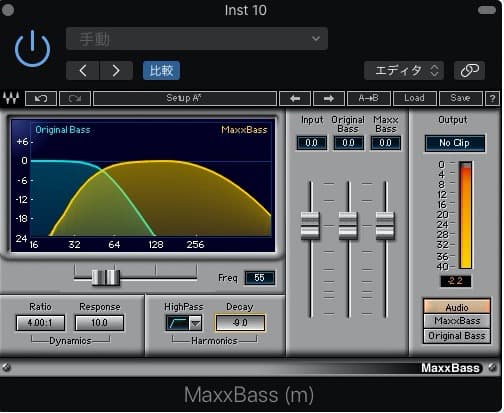Click the window close dot

pos(8,10)
